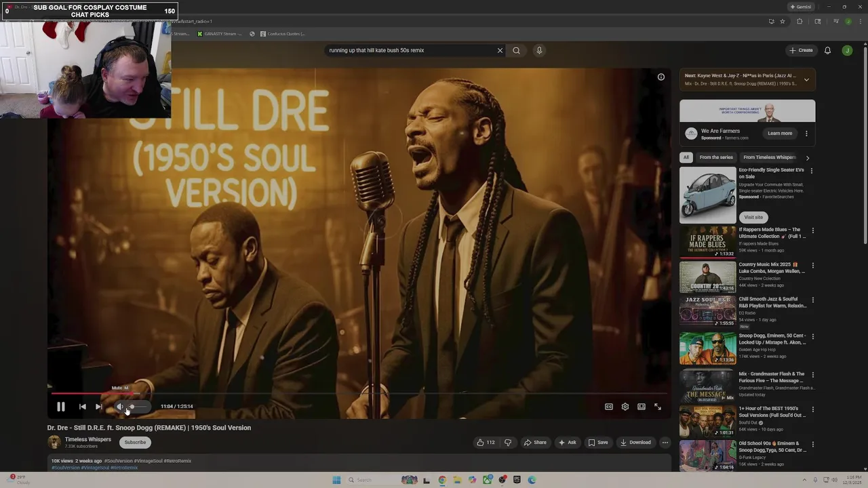Skip to next video button
The image size is (868, 488).
[99, 407]
